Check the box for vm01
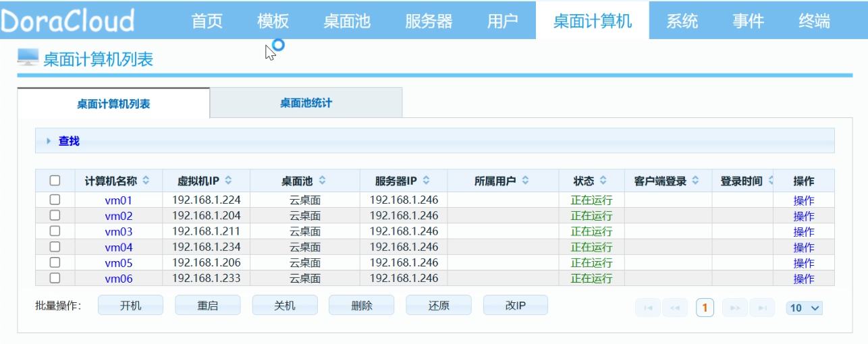Image resolution: width=868 pixels, height=344 pixels. point(55,200)
